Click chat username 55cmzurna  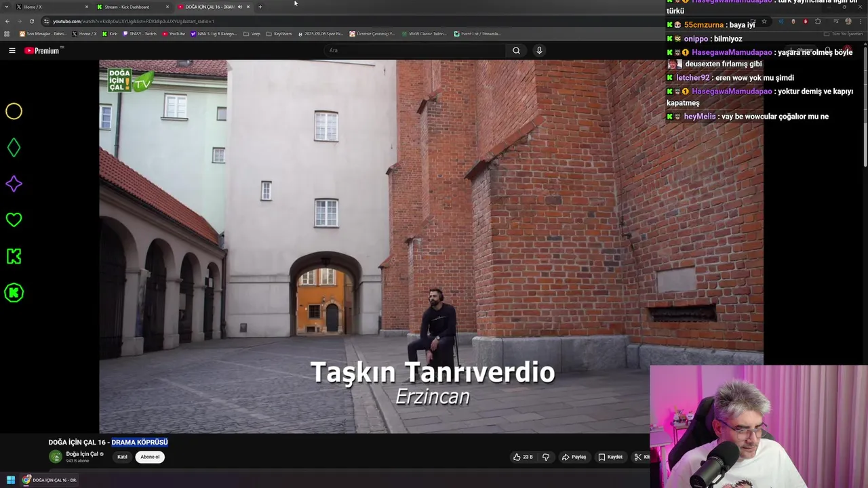[x=704, y=25]
